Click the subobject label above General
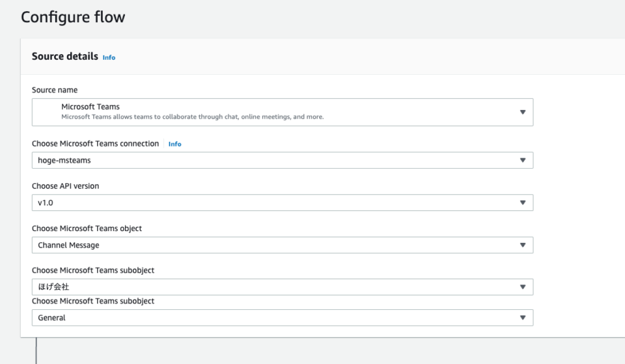The width and height of the screenshot is (625, 364). point(93,301)
